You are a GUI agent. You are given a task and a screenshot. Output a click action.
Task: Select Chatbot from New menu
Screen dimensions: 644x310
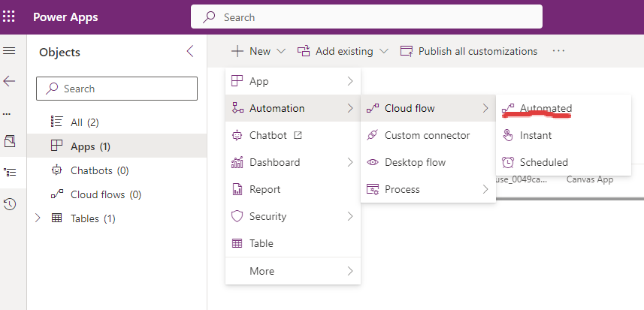(x=293, y=135)
